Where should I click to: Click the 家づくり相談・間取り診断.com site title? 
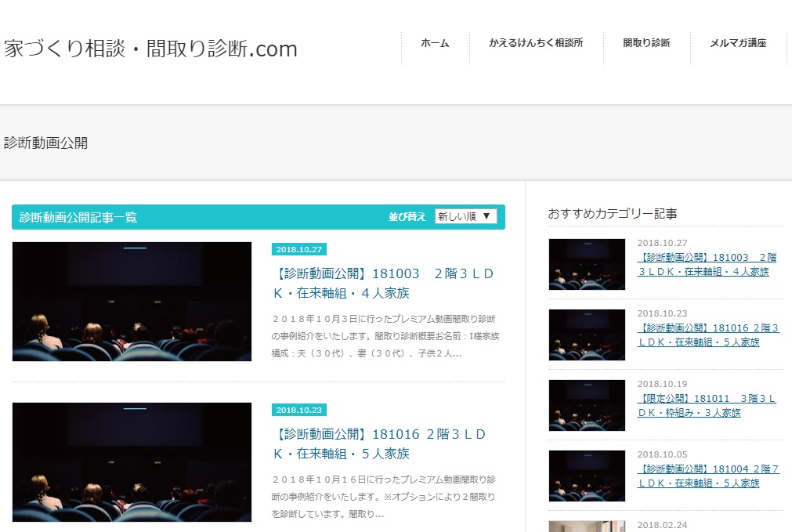150,49
